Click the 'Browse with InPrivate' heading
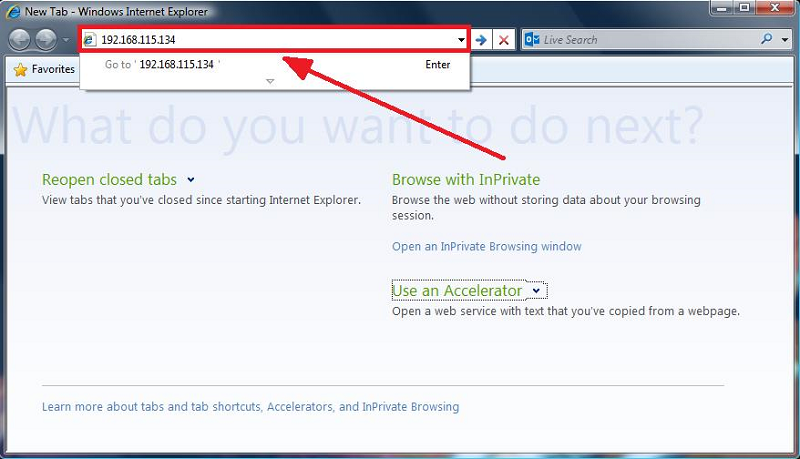Image resolution: width=800 pixels, height=459 pixels. click(x=466, y=180)
